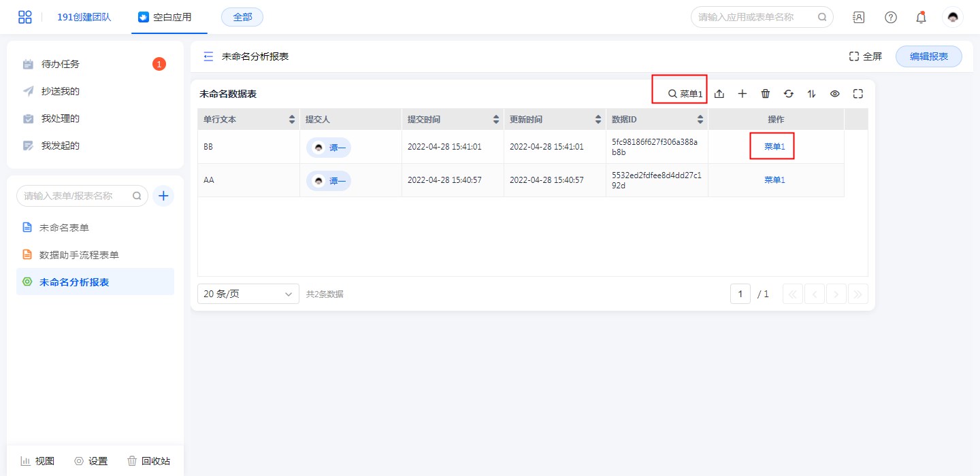The width and height of the screenshot is (980, 476).
Task: Collapse the sidebar beside report title
Action: 209,56
